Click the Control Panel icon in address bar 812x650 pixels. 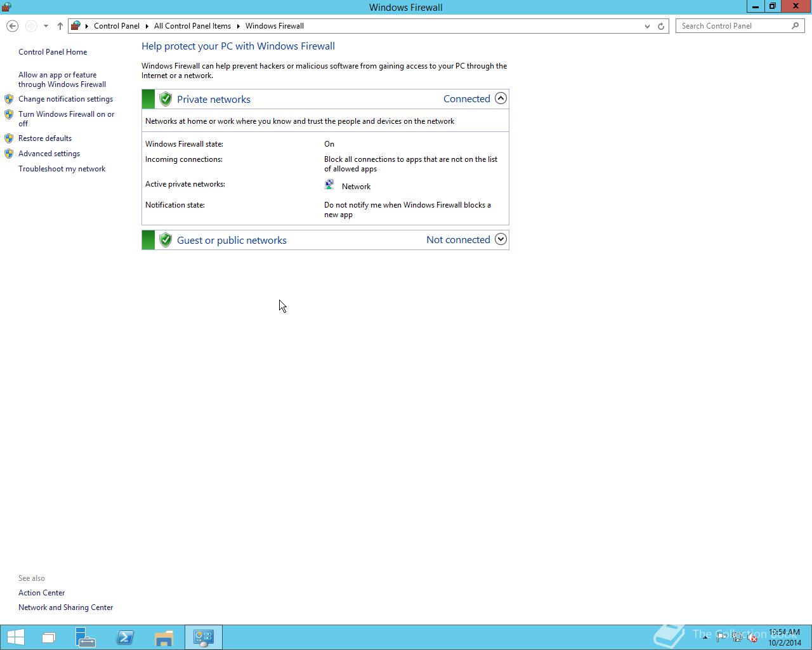click(75, 26)
